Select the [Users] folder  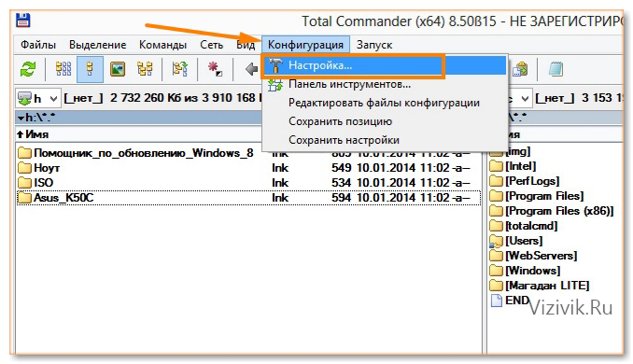click(x=516, y=241)
